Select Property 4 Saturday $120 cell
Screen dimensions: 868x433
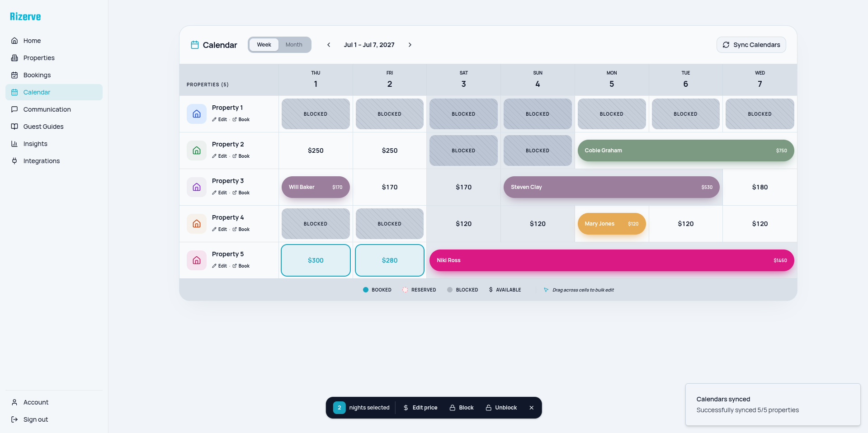coord(463,224)
